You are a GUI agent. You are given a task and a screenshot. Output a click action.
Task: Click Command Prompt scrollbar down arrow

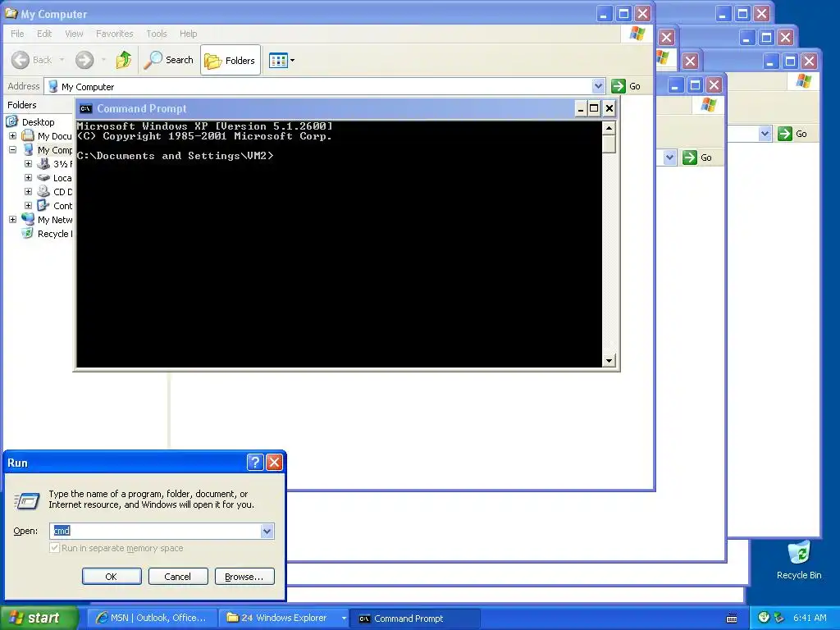pyautogui.click(x=609, y=361)
